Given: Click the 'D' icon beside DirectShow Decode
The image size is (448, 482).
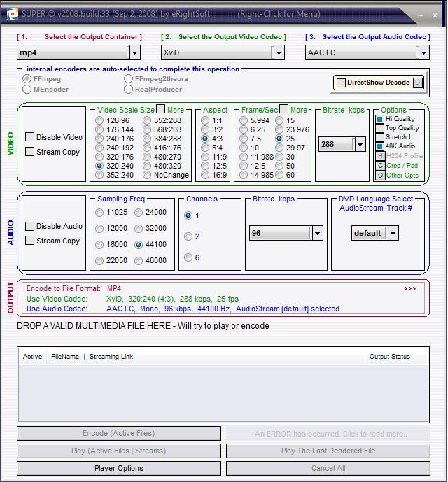Looking at the screenshot, I should pyautogui.click(x=418, y=83).
